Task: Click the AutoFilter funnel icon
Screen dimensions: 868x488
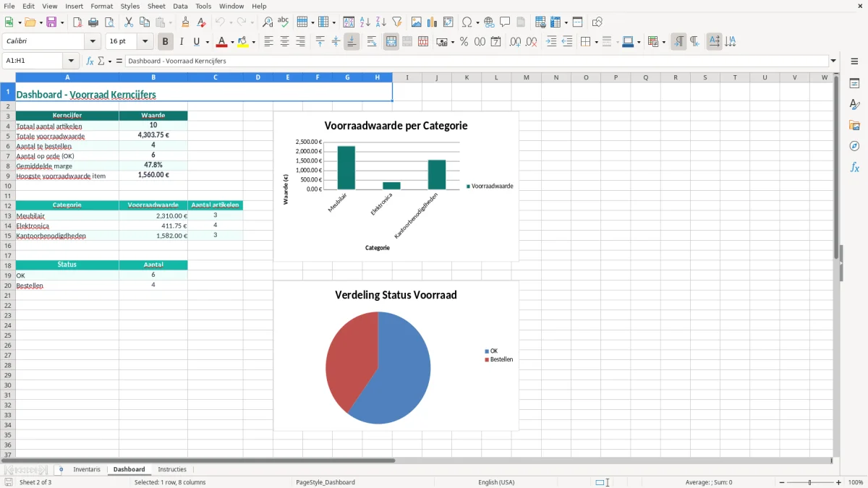Action: click(x=397, y=22)
